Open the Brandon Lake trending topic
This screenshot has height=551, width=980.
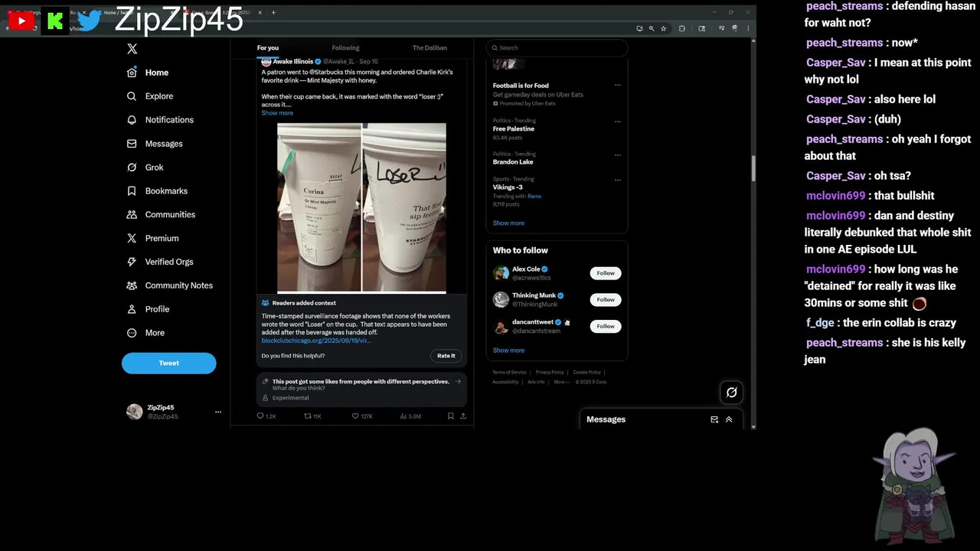[x=513, y=162]
